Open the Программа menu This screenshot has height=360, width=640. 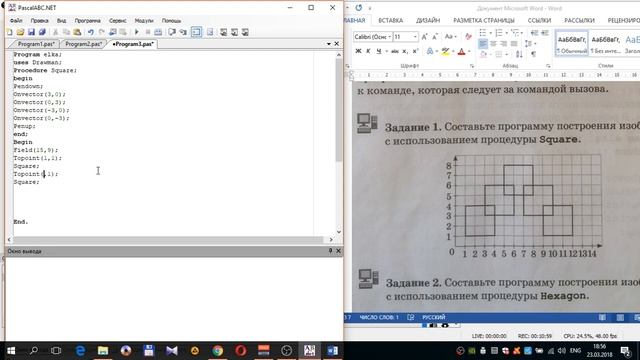coord(87,20)
